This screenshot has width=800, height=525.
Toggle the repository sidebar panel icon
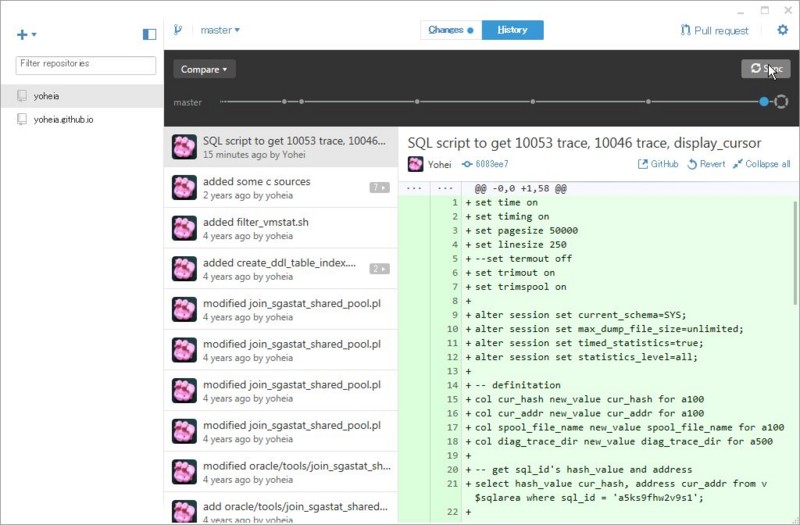[149, 34]
